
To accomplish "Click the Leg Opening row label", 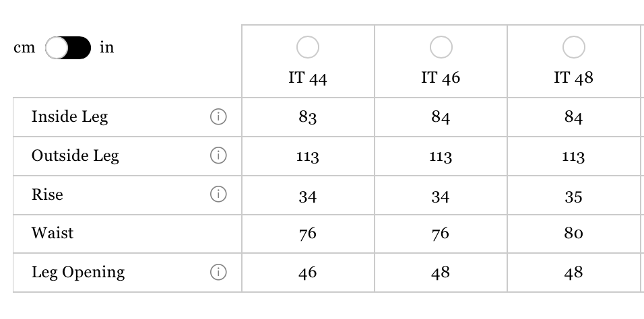I will 78,273.
